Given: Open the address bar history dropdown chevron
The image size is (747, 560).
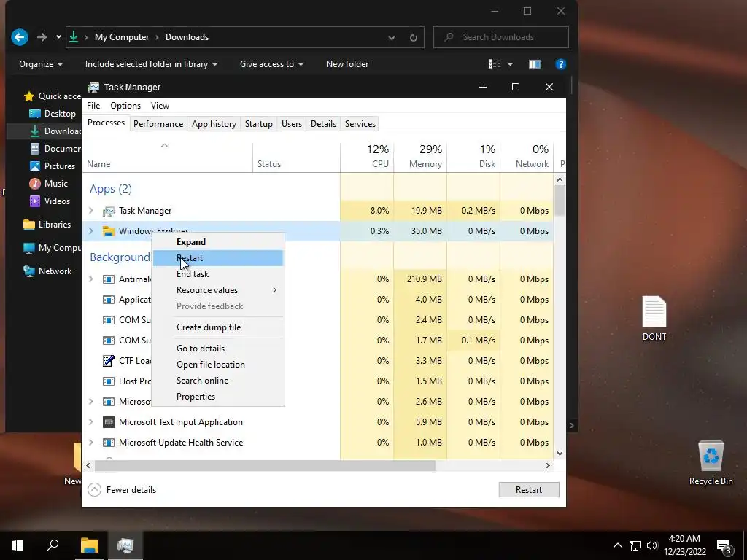Looking at the screenshot, I should tap(392, 37).
